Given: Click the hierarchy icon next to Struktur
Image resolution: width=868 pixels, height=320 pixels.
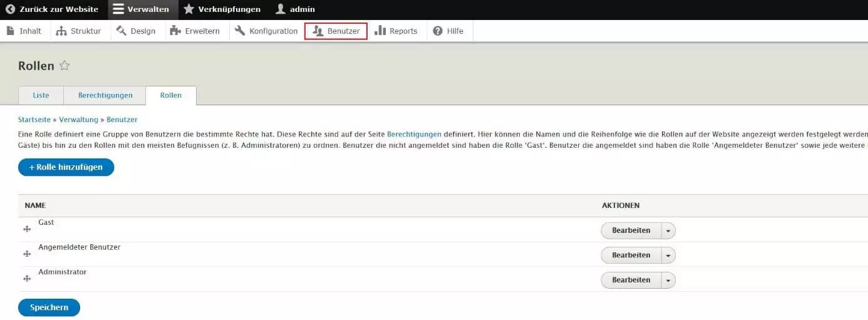Looking at the screenshot, I should pyautogui.click(x=61, y=31).
